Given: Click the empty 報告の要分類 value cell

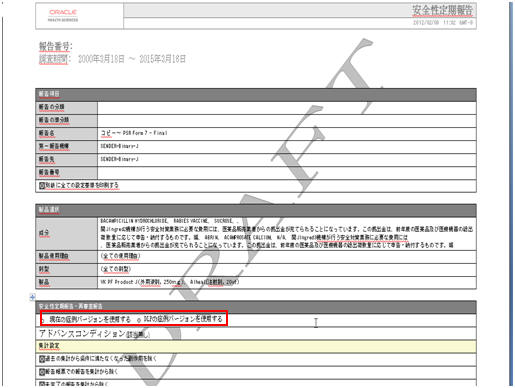Looking at the screenshot, I should point(287,120).
